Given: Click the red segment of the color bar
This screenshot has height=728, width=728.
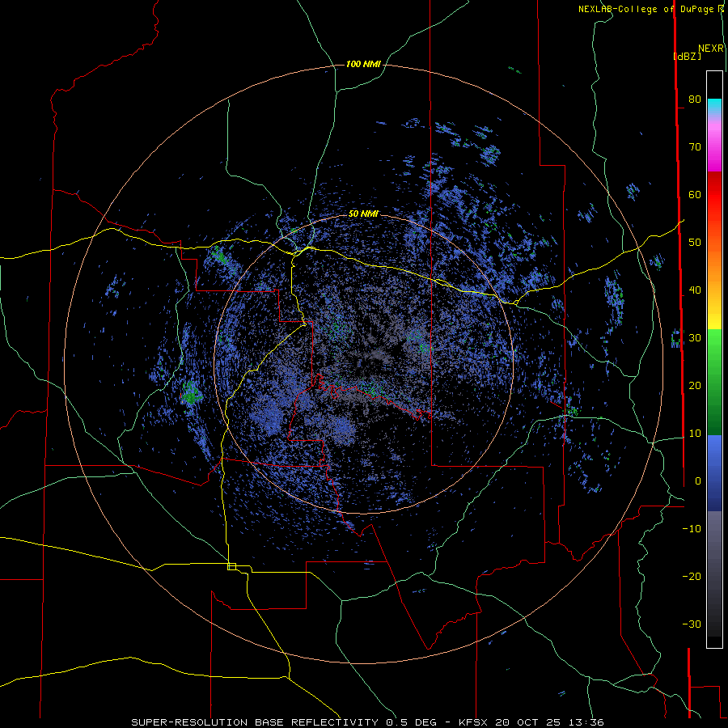Looking at the screenshot, I should [x=714, y=195].
